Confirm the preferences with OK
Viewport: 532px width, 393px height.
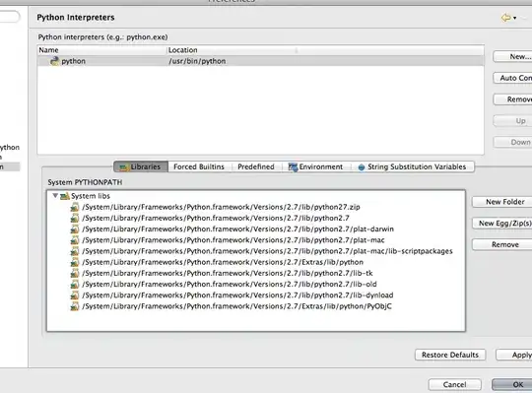coord(512,384)
